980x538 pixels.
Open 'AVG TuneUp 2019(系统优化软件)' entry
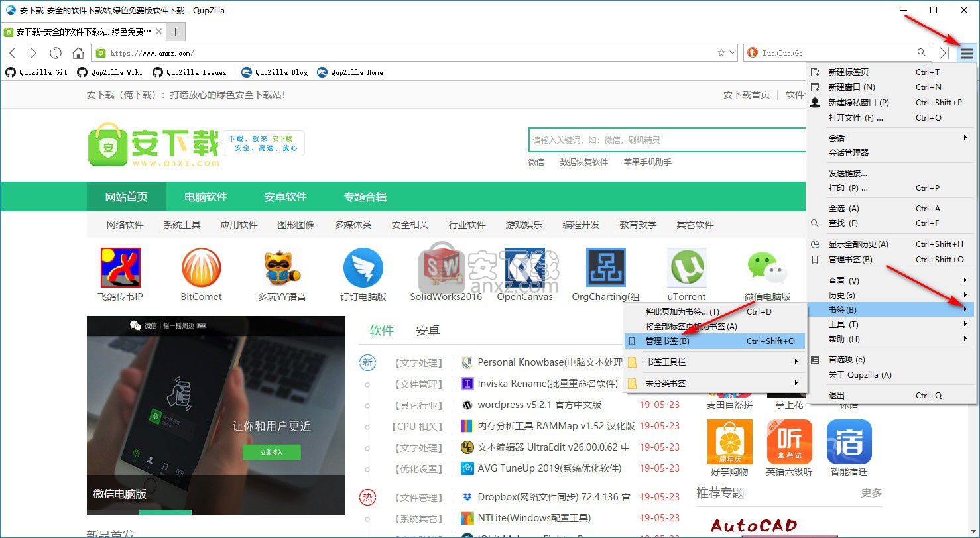coord(550,468)
